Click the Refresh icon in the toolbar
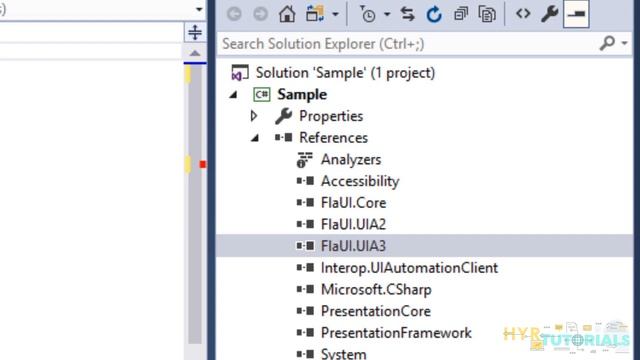Viewport: 640px width, 360px height. tap(434, 14)
